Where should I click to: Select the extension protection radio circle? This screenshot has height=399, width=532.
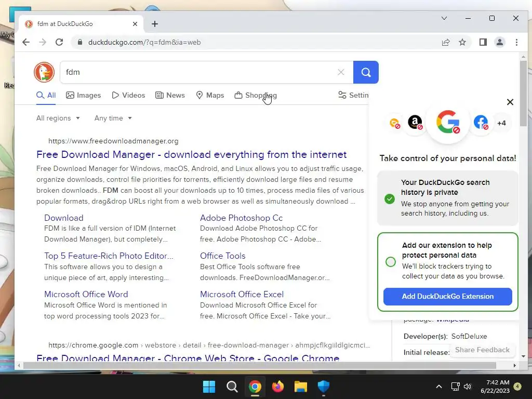coord(391,262)
